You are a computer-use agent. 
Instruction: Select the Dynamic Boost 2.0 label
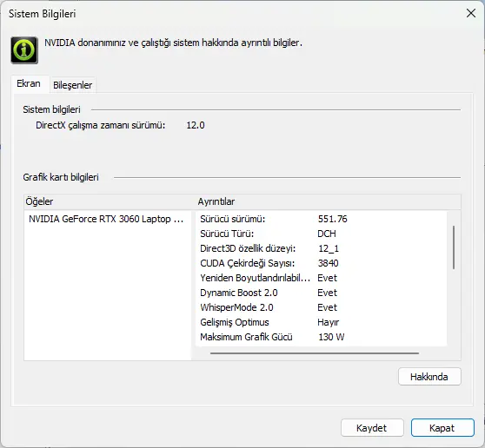239,293
